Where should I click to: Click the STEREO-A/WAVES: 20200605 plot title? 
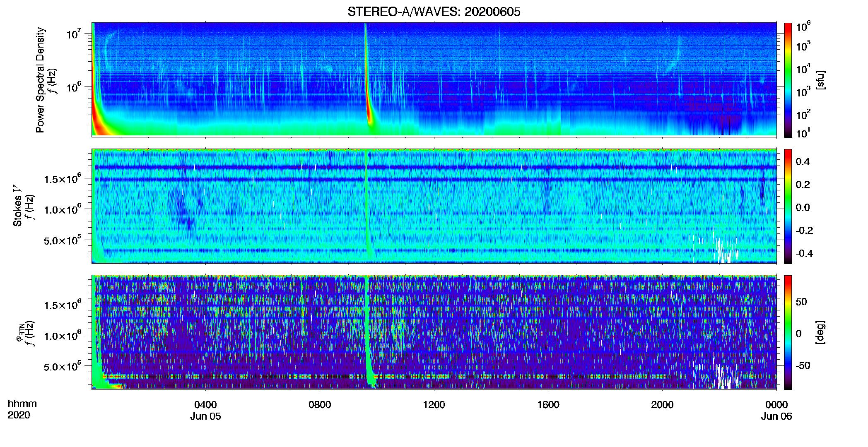pos(434,12)
